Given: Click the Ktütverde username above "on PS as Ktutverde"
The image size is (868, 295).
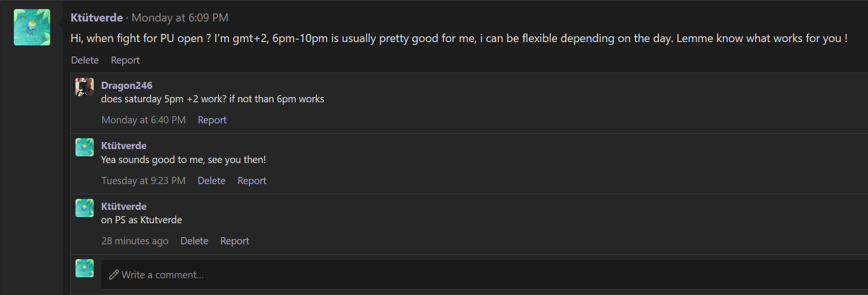Looking at the screenshot, I should (124, 207).
